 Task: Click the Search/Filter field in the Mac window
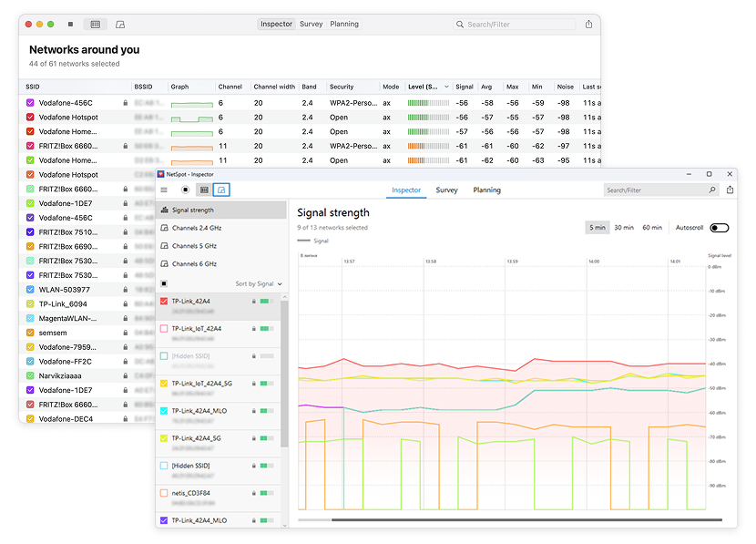[515, 24]
